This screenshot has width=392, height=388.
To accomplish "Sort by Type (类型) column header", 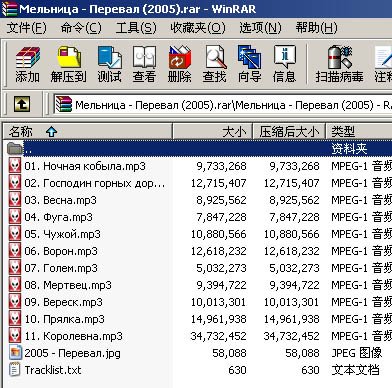I will pos(359,132).
